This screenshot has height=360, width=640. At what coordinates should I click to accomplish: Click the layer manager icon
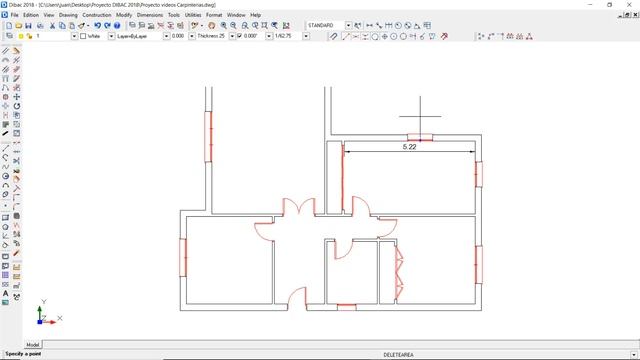[9, 36]
